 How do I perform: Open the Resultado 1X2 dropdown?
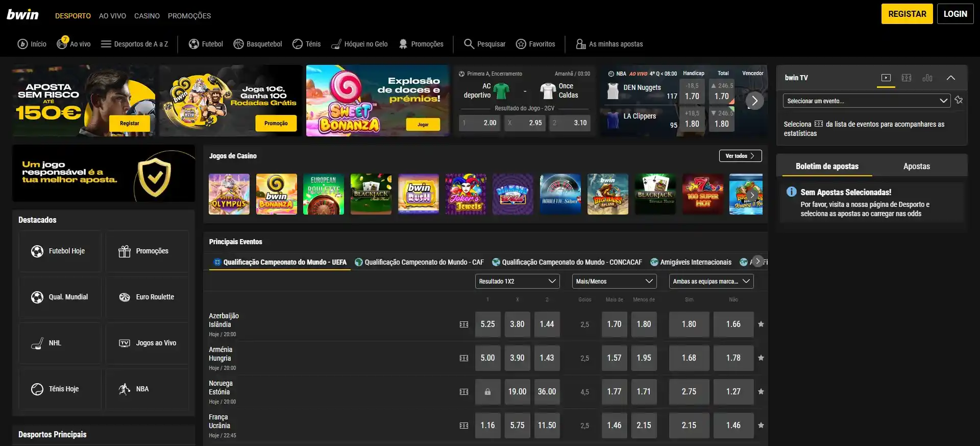click(517, 281)
